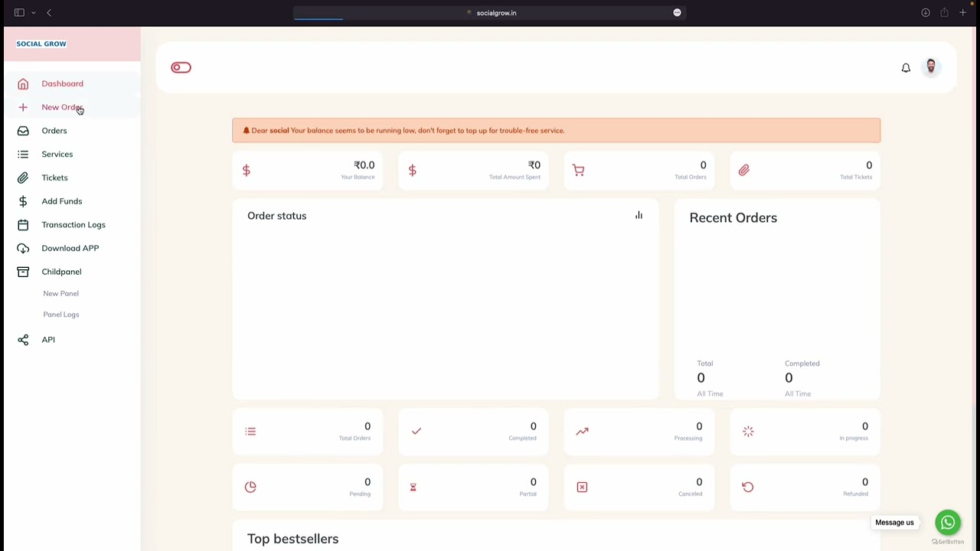The image size is (980, 551).
Task: Click the Recent Orders heading
Action: click(x=733, y=218)
